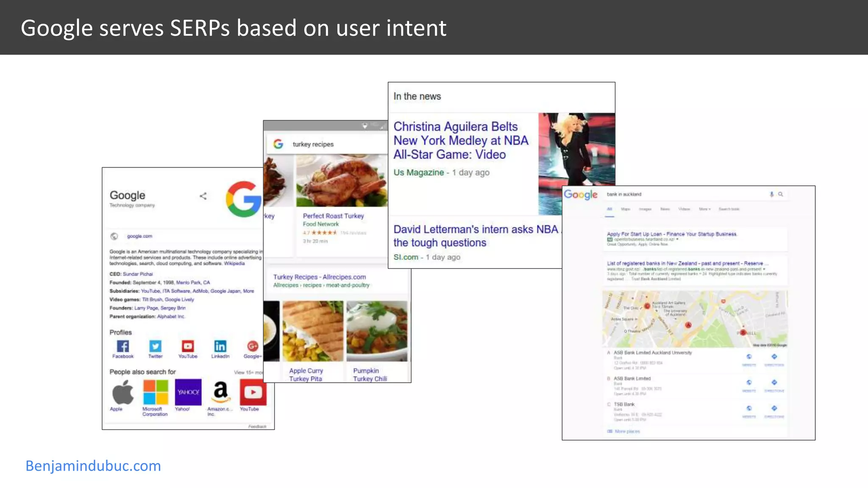
Task: Switch to the Maps search tab
Action: tap(626, 209)
